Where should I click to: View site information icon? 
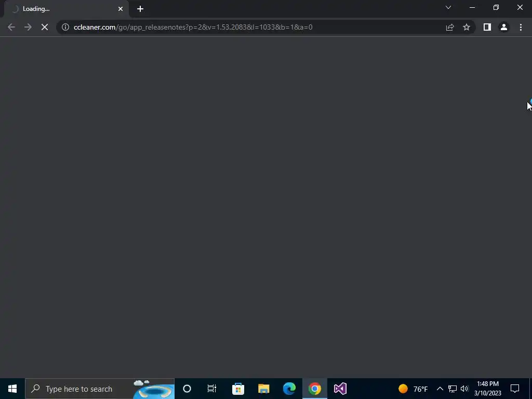65,27
